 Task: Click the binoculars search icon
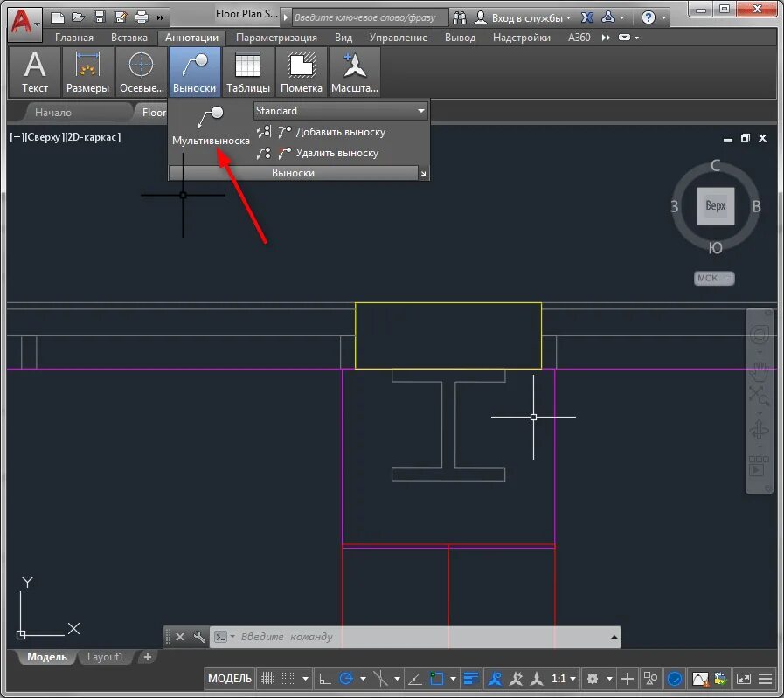(x=460, y=18)
